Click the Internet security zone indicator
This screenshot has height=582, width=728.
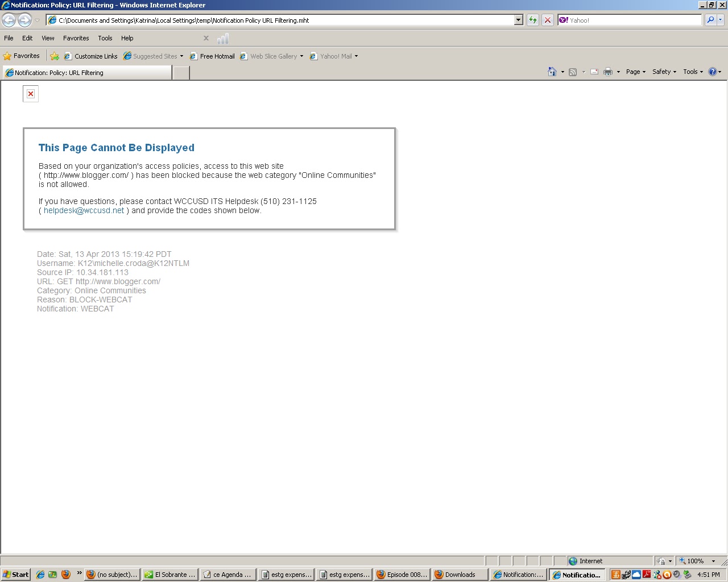pyautogui.click(x=609, y=561)
